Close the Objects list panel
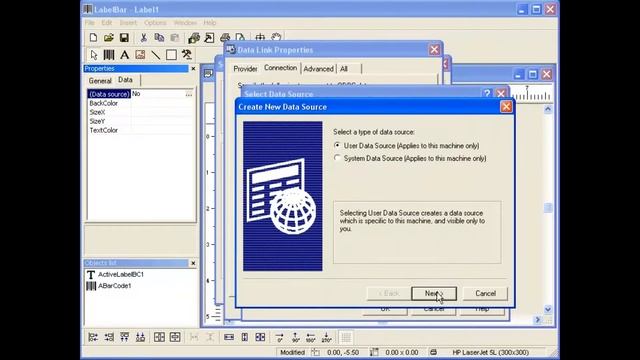The height and width of the screenshot is (360, 640). click(193, 263)
